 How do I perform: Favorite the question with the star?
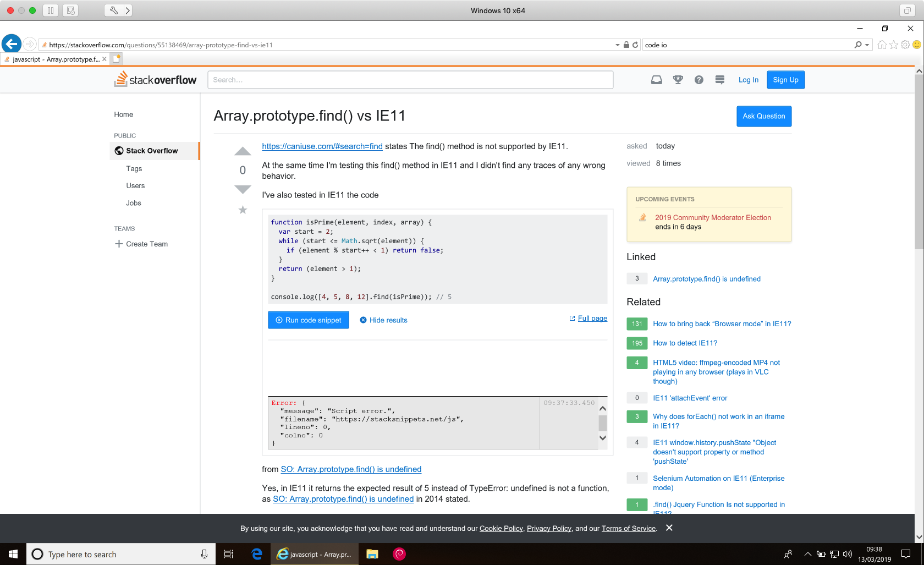coord(243,210)
